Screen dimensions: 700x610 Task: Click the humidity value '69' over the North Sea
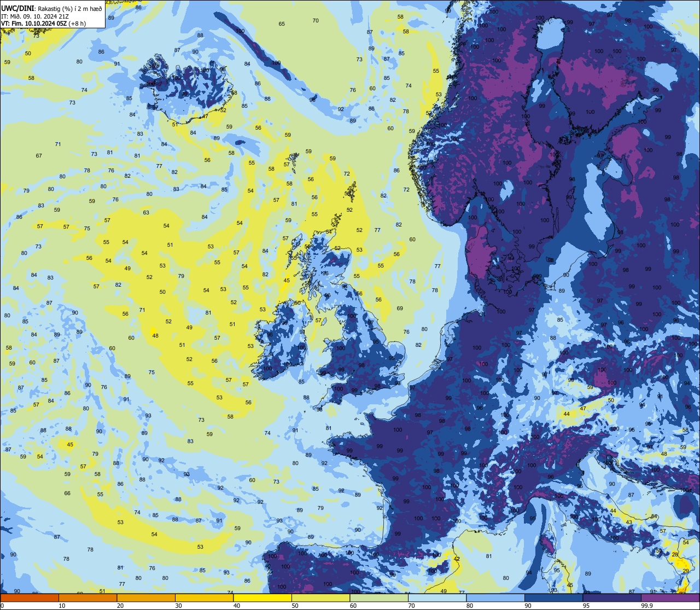click(x=400, y=308)
